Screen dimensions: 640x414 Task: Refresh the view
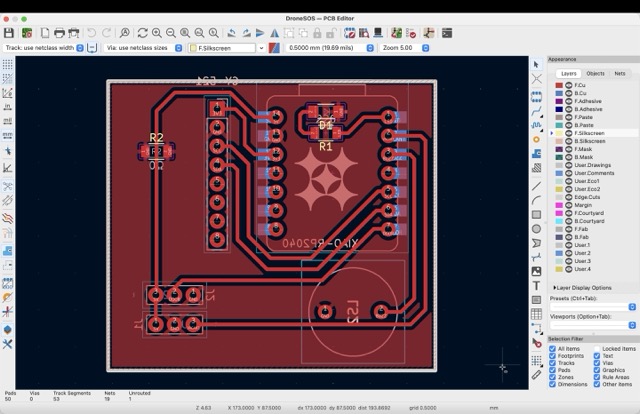pos(142,33)
